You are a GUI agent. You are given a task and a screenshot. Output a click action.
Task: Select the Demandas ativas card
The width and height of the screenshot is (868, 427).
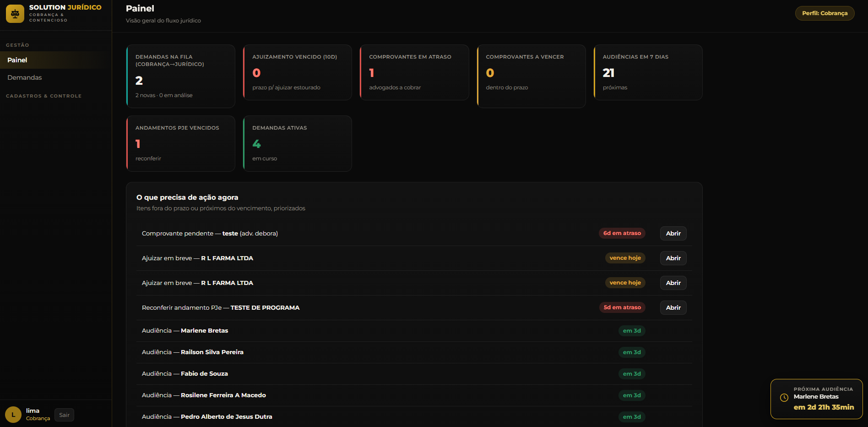[297, 143]
